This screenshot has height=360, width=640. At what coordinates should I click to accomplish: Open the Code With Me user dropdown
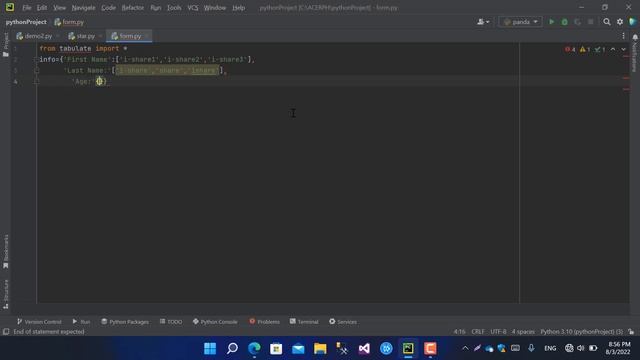(x=483, y=22)
